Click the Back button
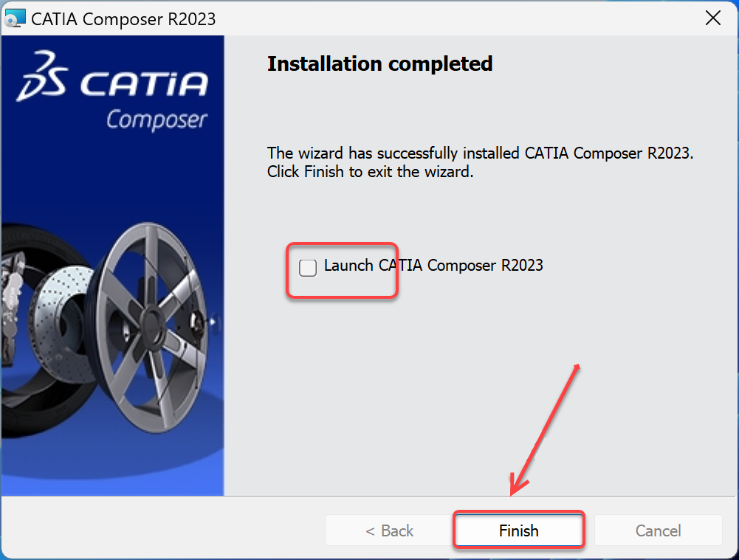 coord(389,530)
